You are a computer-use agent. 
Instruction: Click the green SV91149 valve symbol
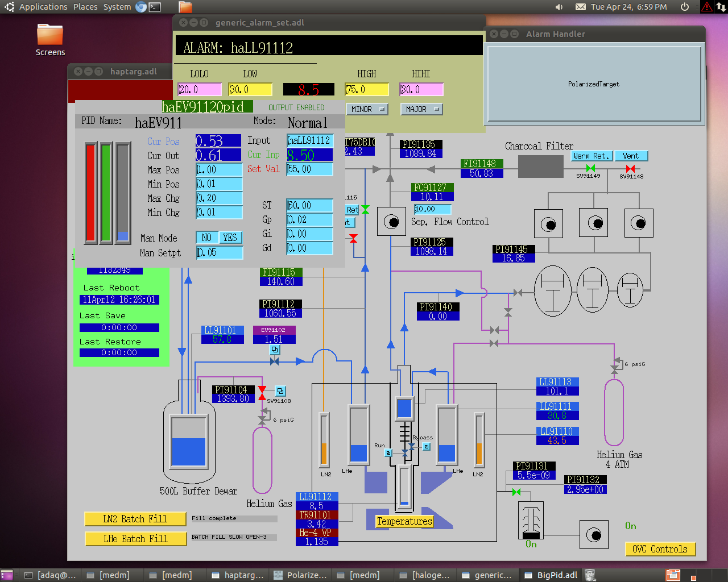590,168
